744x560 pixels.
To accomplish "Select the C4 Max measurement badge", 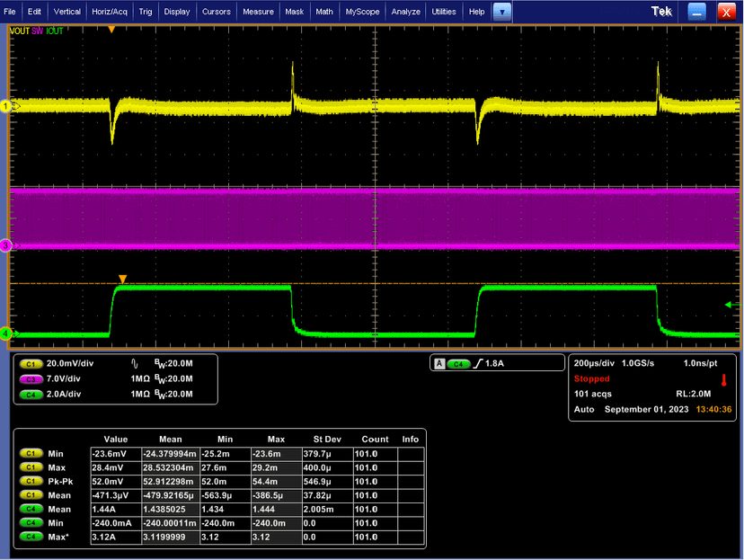I will 31,536.
